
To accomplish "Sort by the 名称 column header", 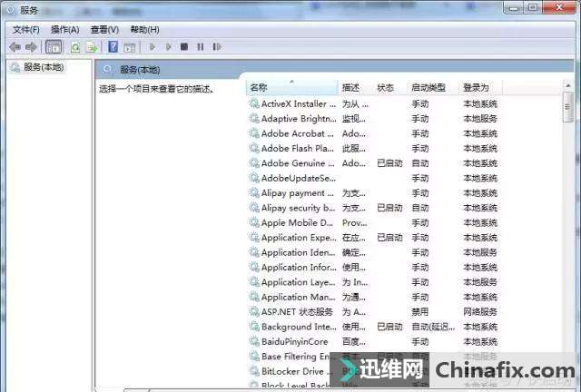I will 292,87.
